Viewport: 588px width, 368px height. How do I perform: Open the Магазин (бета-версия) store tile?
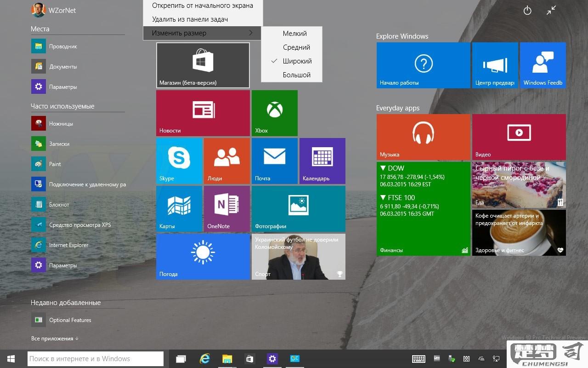point(203,65)
